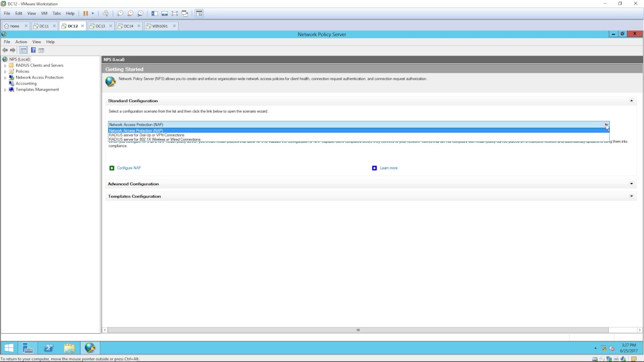
Task: Click Network Policy Server taskbar globe icon
Action: [90, 348]
